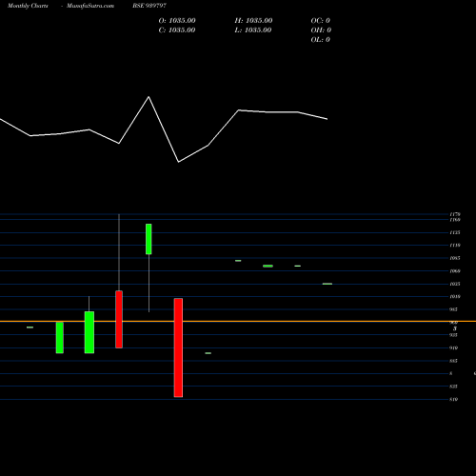Click the 1085 price axis label
Image resolution: width=476 pixels, height=476 pixels.
click(x=455, y=258)
